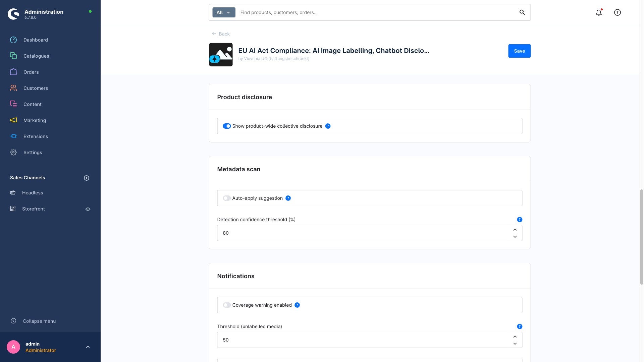Click the Content layout icon

tap(13, 104)
